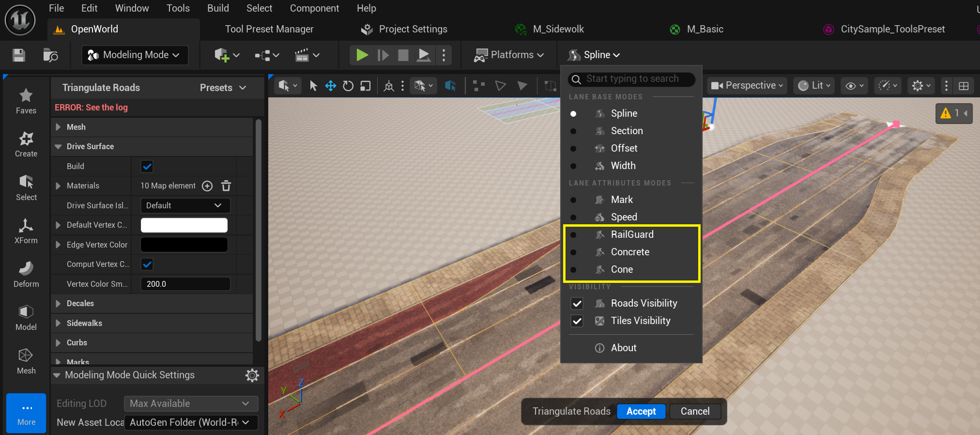Open the Mesh tools category
Screen dimensions: 980x435
pyautogui.click(x=26, y=361)
